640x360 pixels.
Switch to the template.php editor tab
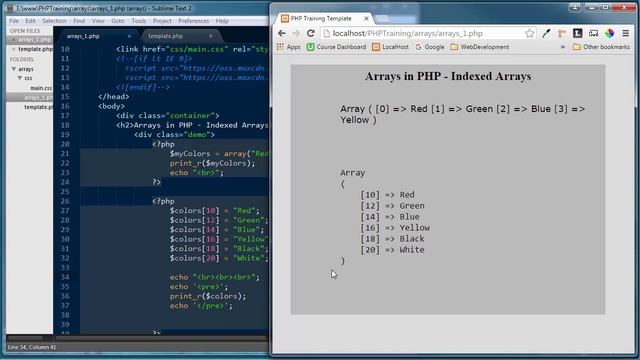coord(165,36)
